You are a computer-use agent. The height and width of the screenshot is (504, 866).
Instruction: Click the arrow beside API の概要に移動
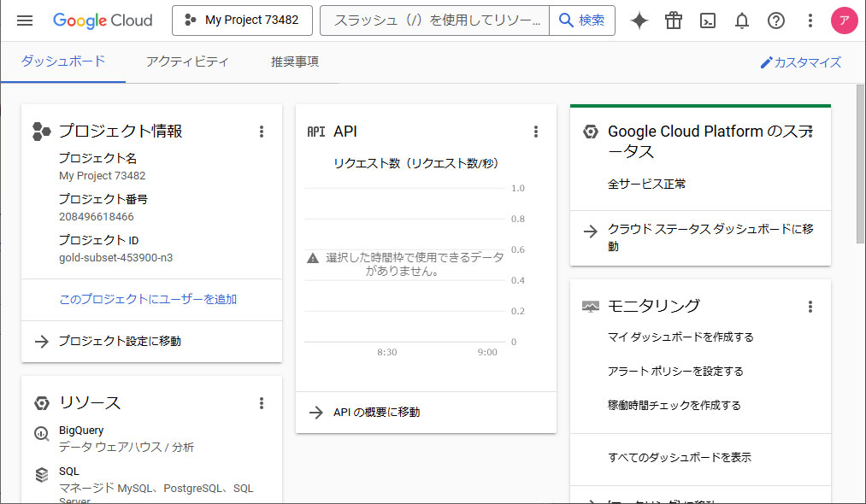tap(316, 413)
